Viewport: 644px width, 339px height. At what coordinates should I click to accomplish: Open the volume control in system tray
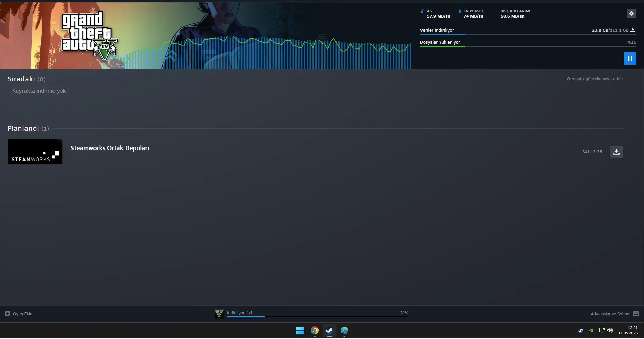coord(610,330)
